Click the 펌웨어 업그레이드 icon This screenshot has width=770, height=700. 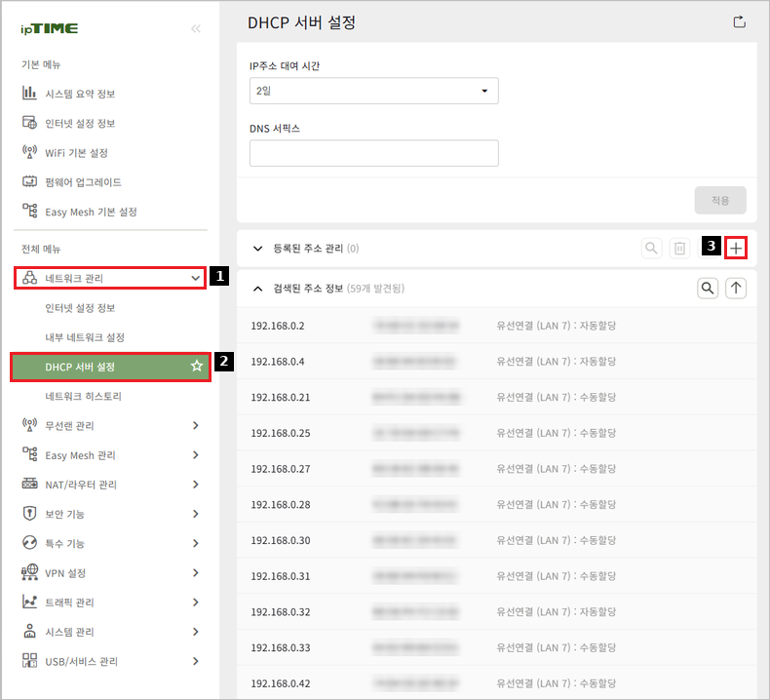tap(29, 181)
